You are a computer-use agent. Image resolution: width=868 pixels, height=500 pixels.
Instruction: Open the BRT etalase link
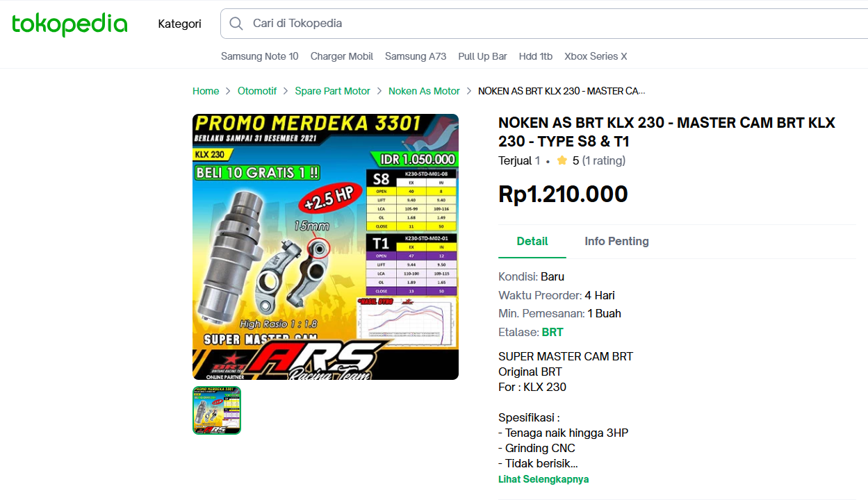552,332
